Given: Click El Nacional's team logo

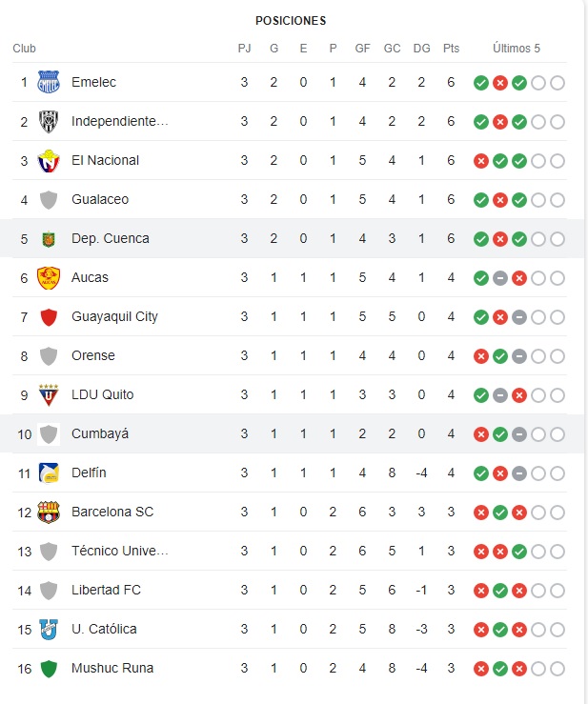Looking at the screenshot, I should (x=48, y=161).
